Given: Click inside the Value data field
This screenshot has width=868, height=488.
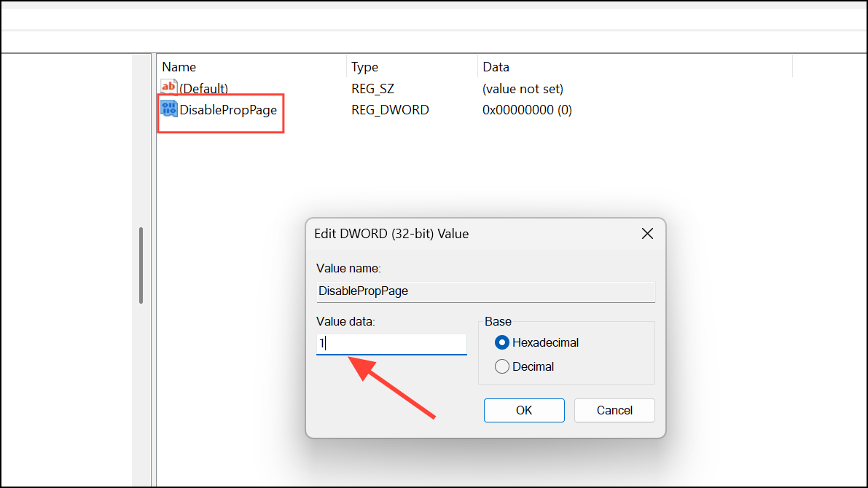Looking at the screenshot, I should pyautogui.click(x=391, y=344).
